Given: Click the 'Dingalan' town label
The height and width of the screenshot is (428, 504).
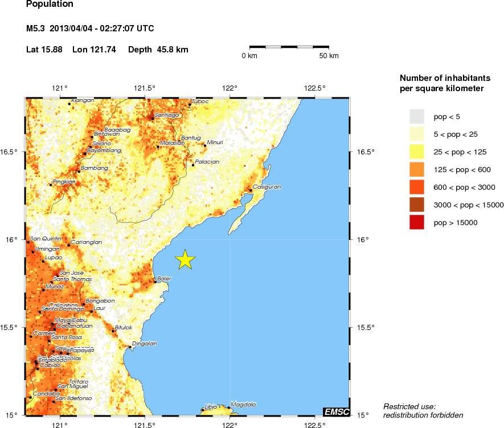Looking at the screenshot, I should 145,344.
